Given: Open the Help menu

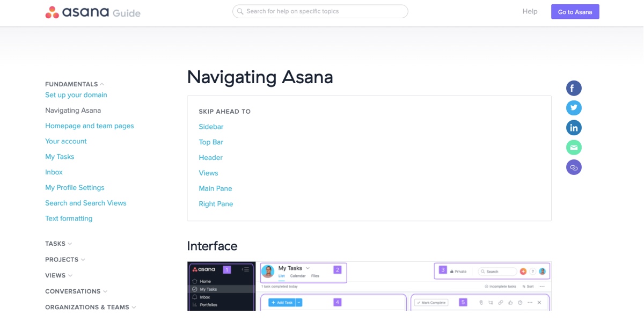Looking at the screenshot, I should coord(530,11).
